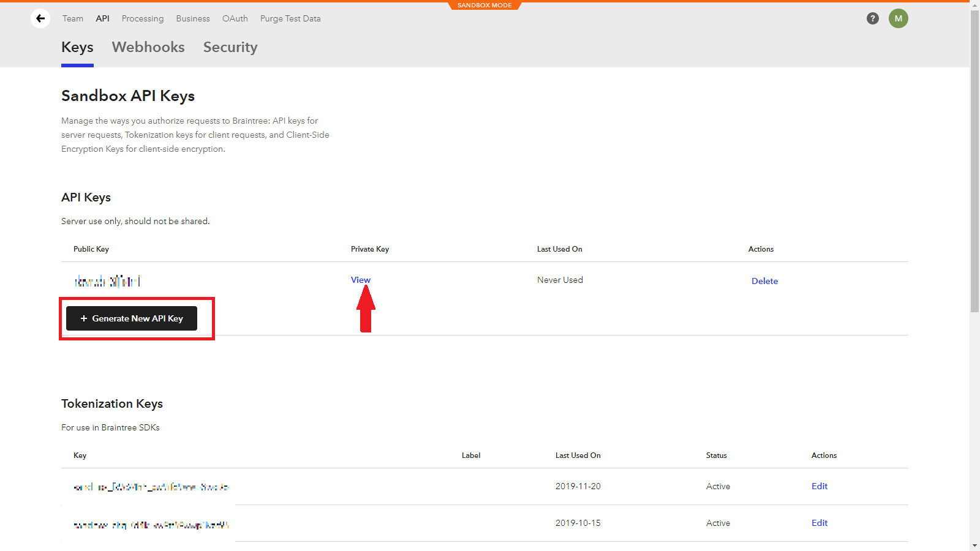Screen dimensions: 980x551
Task: Click the Status column header
Action: pos(717,455)
